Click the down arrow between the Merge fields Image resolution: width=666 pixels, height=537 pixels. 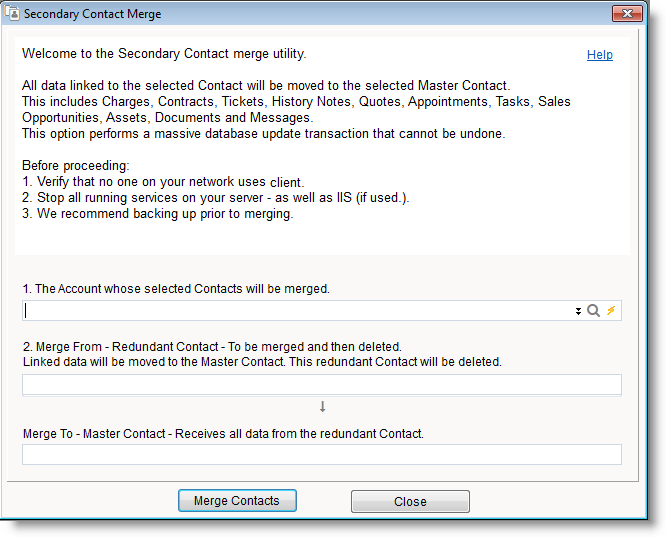pos(322,406)
